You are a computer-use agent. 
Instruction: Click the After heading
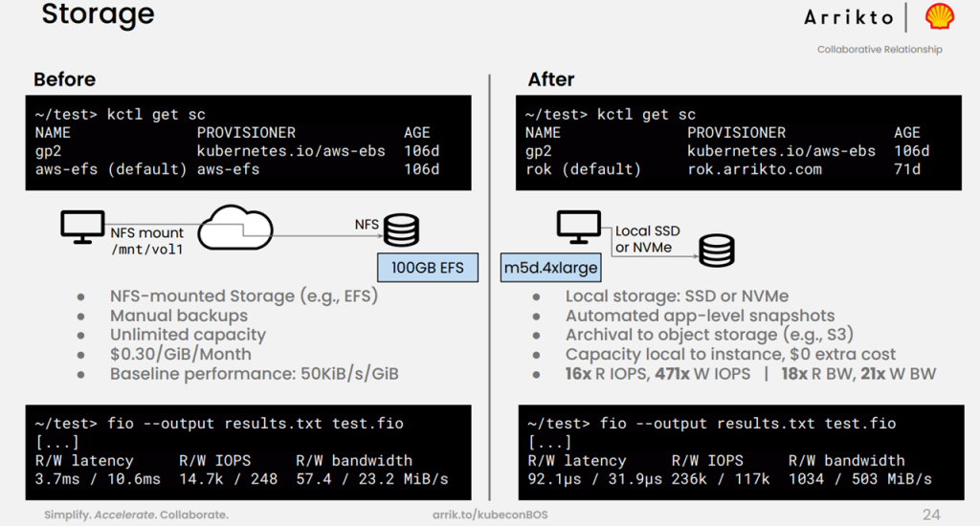pyautogui.click(x=550, y=79)
